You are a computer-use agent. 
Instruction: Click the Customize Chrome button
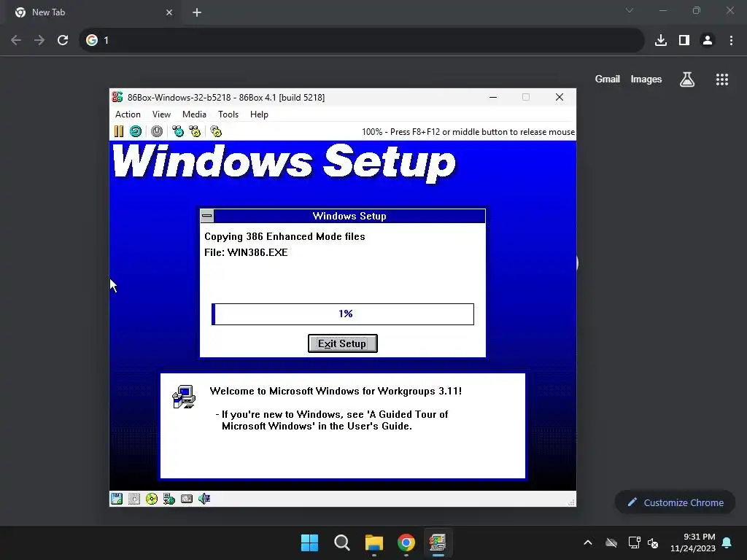click(x=675, y=502)
